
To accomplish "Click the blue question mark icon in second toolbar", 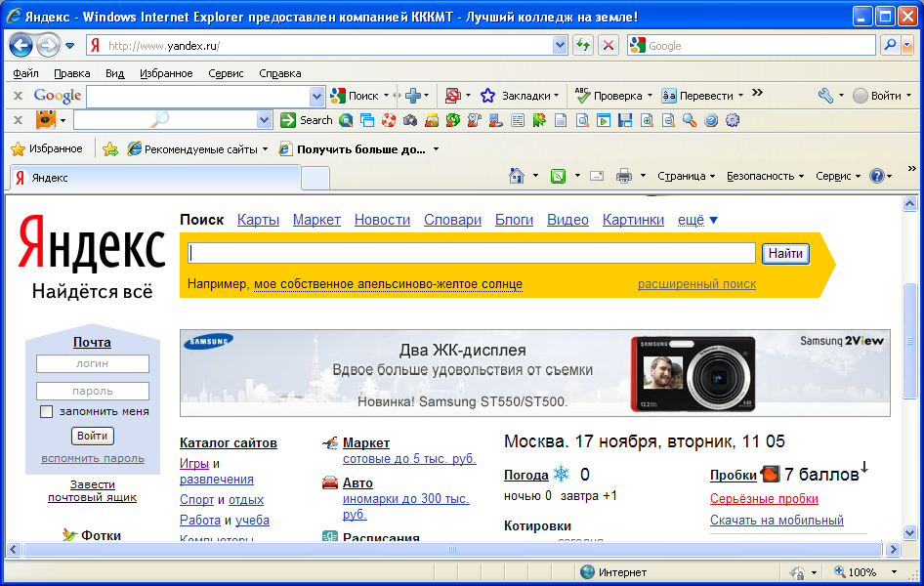I will coord(711,120).
